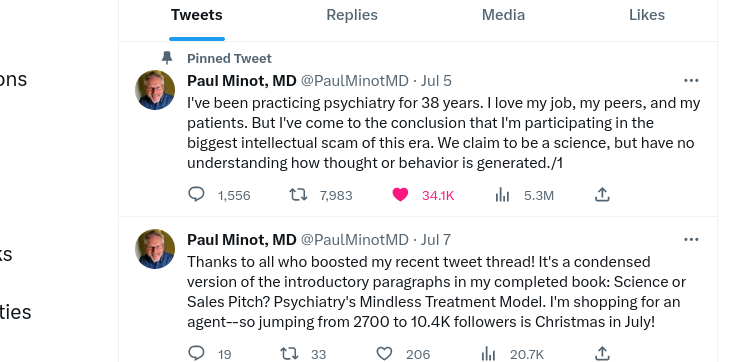Screen dimensions: 747x362
Task: Select the Tweets tab
Action: 197,15
